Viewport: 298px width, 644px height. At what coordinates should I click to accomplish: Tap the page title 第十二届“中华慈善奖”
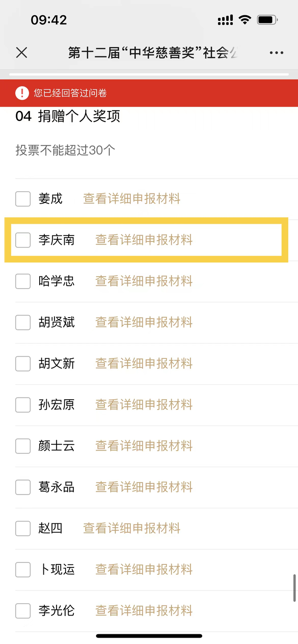[x=152, y=53]
